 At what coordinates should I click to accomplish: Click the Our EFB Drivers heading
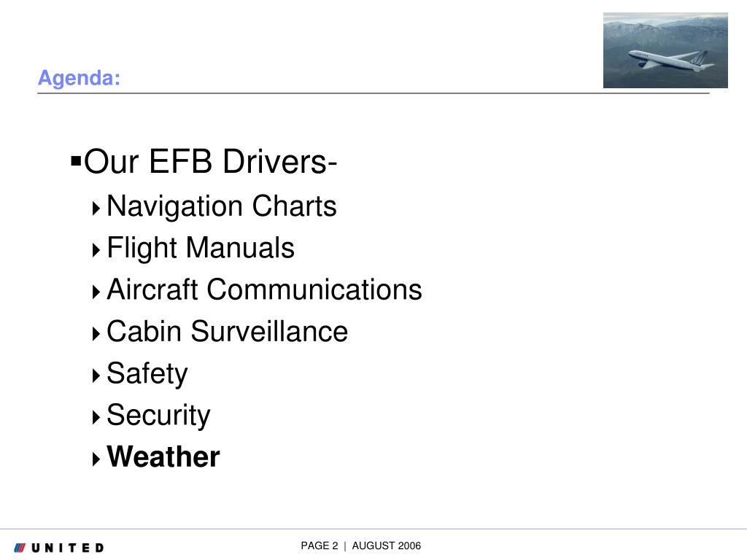[x=210, y=161]
